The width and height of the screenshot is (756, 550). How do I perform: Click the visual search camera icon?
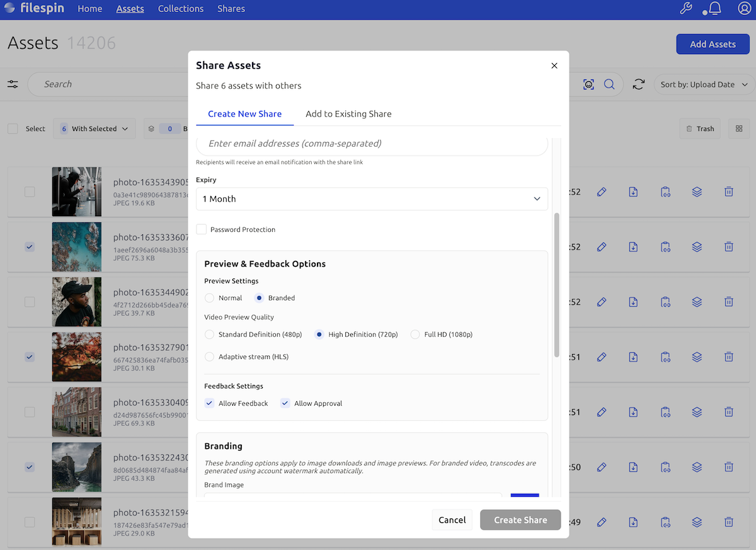pos(588,84)
